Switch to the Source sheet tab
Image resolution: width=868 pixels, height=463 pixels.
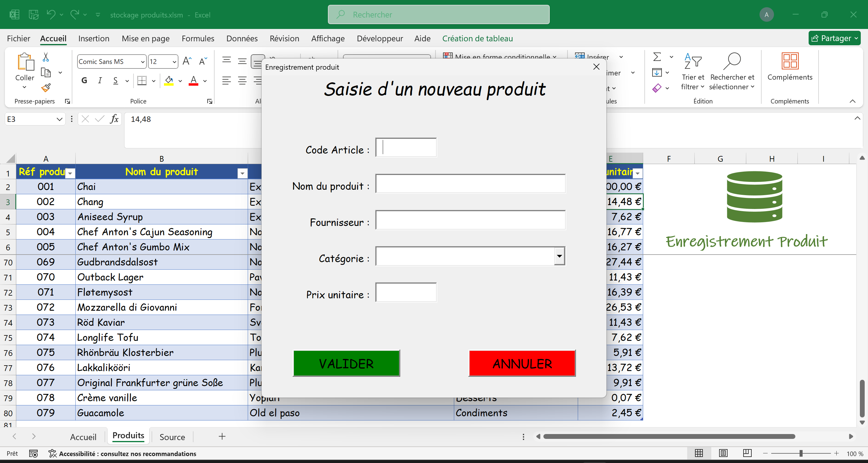[172, 437]
